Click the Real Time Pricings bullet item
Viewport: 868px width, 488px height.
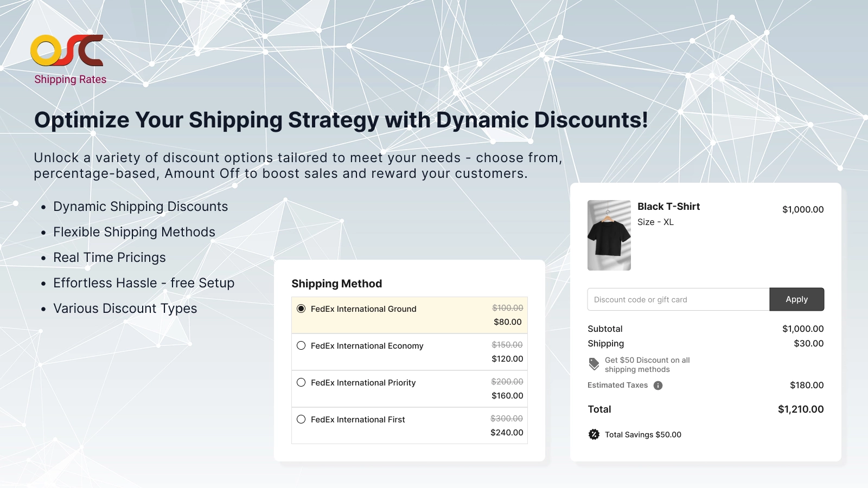(110, 258)
